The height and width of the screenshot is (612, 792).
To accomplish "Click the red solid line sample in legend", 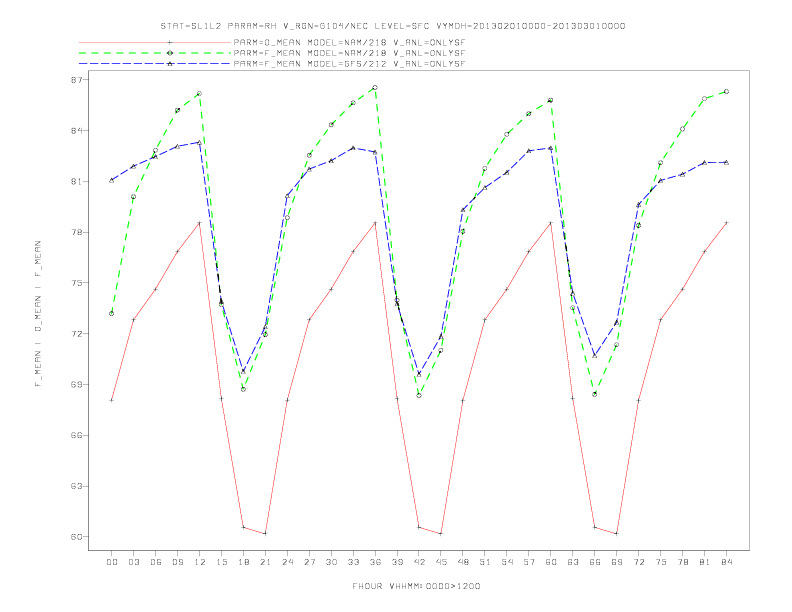I will coord(155,42).
